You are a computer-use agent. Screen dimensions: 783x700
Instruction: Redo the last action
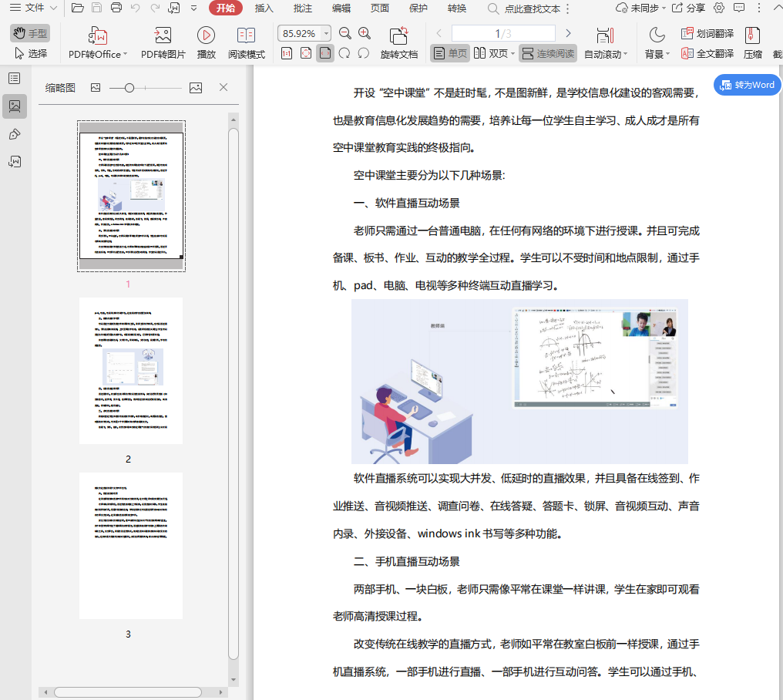point(156,8)
